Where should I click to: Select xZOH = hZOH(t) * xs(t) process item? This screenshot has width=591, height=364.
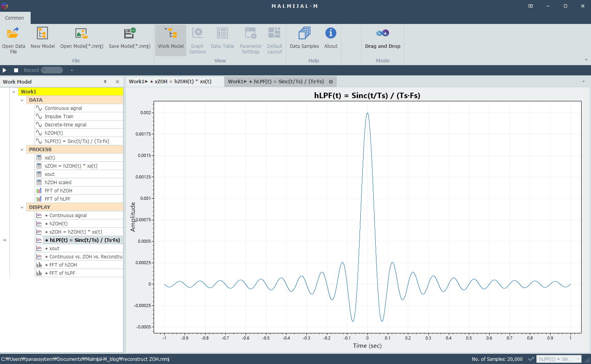pyautogui.click(x=79, y=166)
